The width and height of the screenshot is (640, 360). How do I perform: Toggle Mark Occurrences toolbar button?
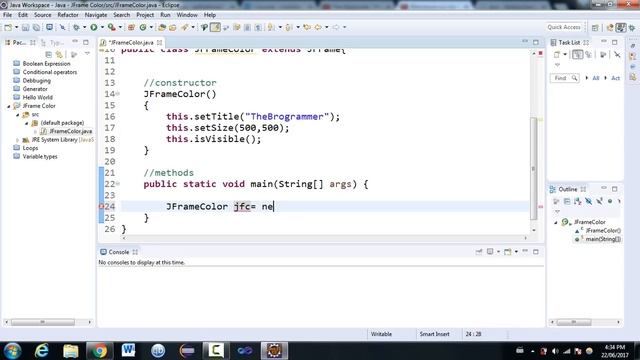pos(215,27)
